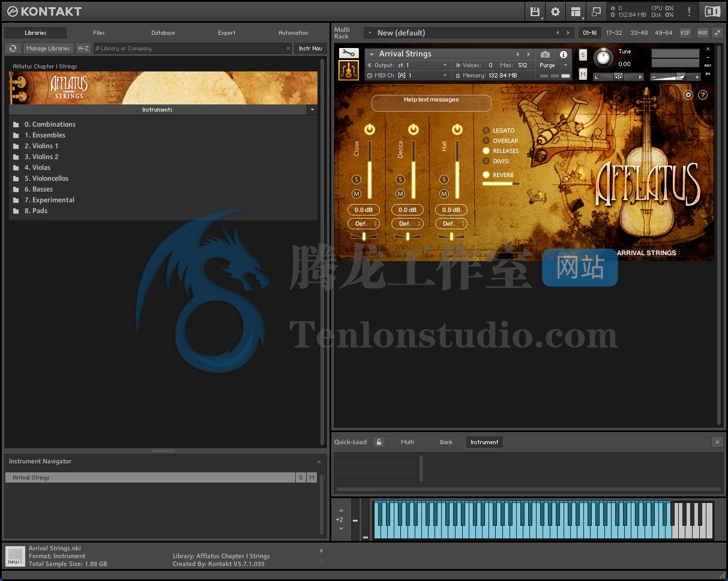Show instrument info with the i icon
728x581 pixels.
[x=563, y=54]
